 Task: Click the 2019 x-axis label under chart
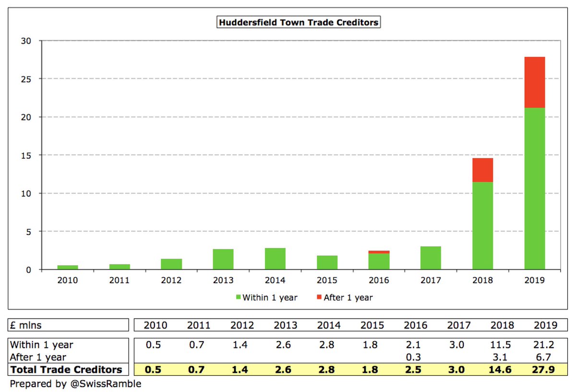(x=534, y=280)
